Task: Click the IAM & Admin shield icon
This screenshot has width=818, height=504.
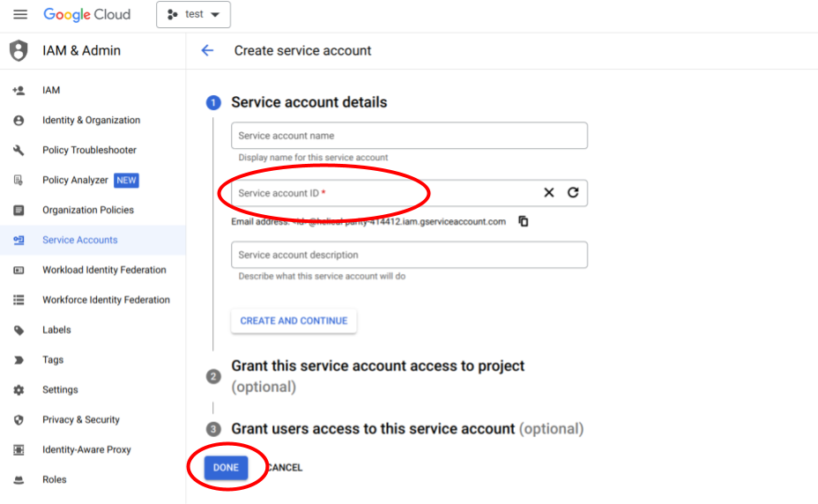Action: [x=19, y=51]
